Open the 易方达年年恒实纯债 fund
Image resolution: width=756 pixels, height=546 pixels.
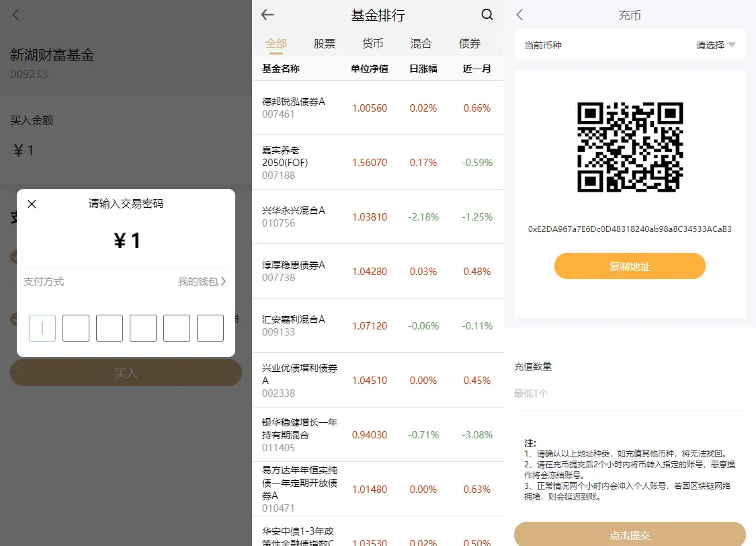pyautogui.click(x=378, y=489)
